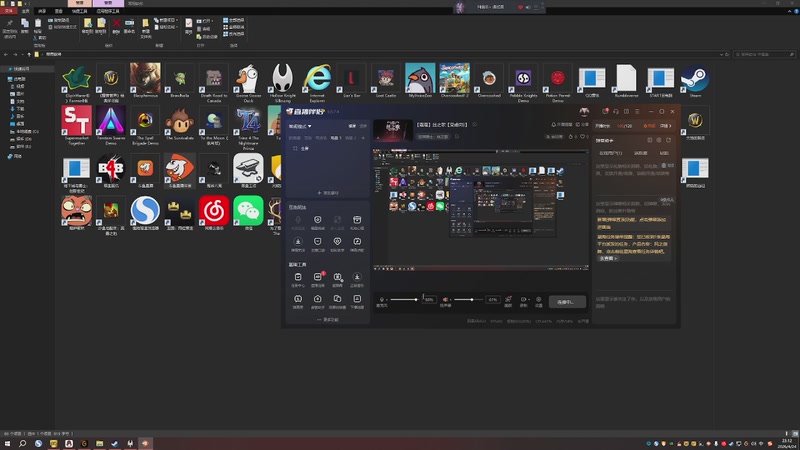Expand the streaming mode dropdown at top left
Image resolution: width=800 pixels, height=450 pixels.
(x=300, y=126)
